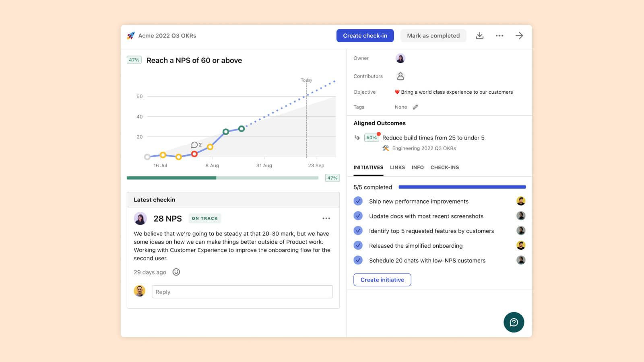Select the latest green chart data point
This screenshot has width=644, height=362.
pyautogui.click(x=242, y=129)
